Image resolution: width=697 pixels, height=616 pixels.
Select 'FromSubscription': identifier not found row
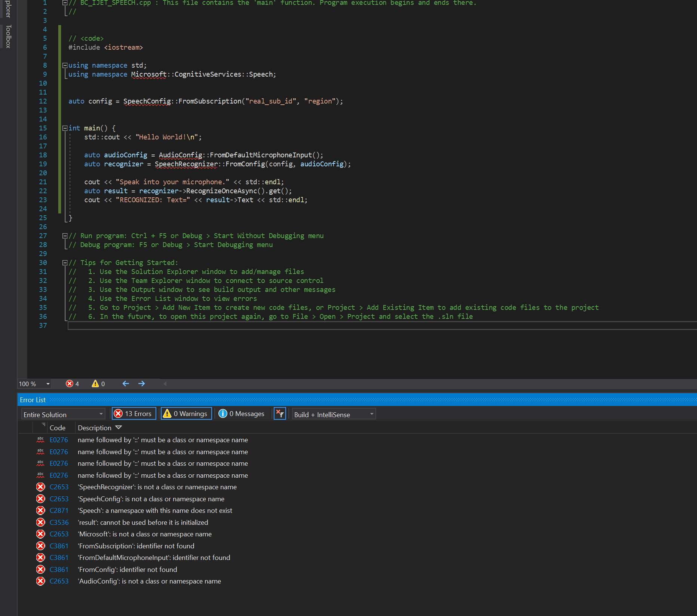[x=136, y=546]
